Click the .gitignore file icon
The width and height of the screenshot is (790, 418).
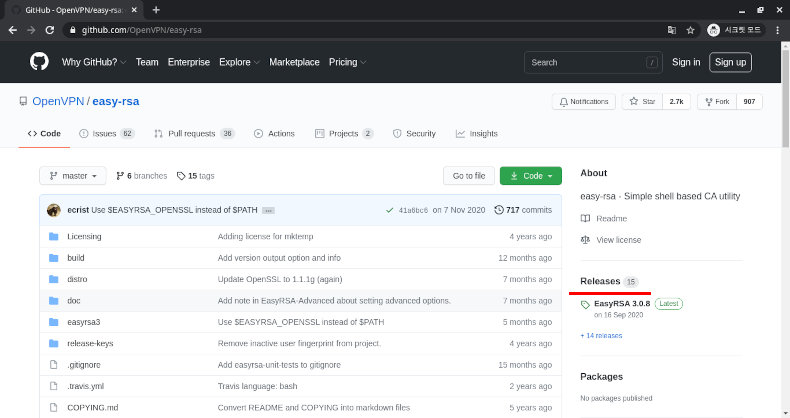coord(53,365)
